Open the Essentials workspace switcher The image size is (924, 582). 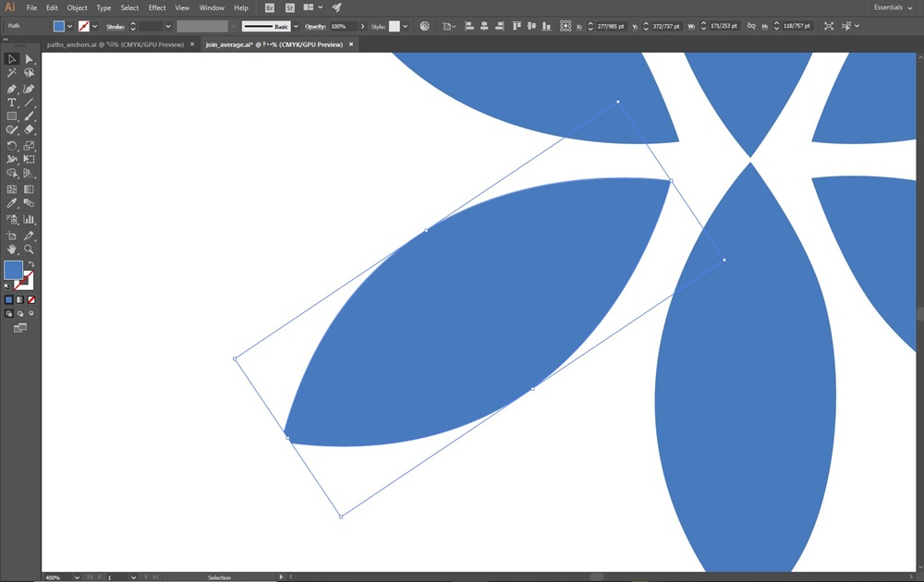click(x=894, y=7)
